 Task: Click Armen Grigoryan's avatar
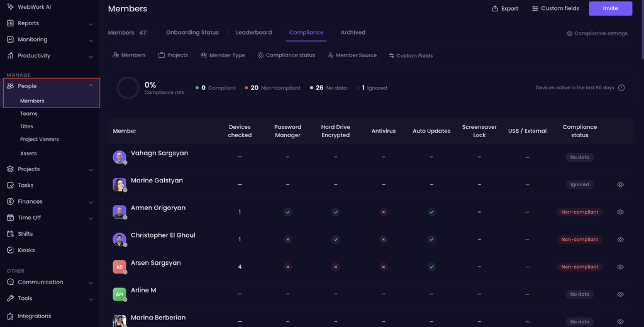tap(119, 212)
